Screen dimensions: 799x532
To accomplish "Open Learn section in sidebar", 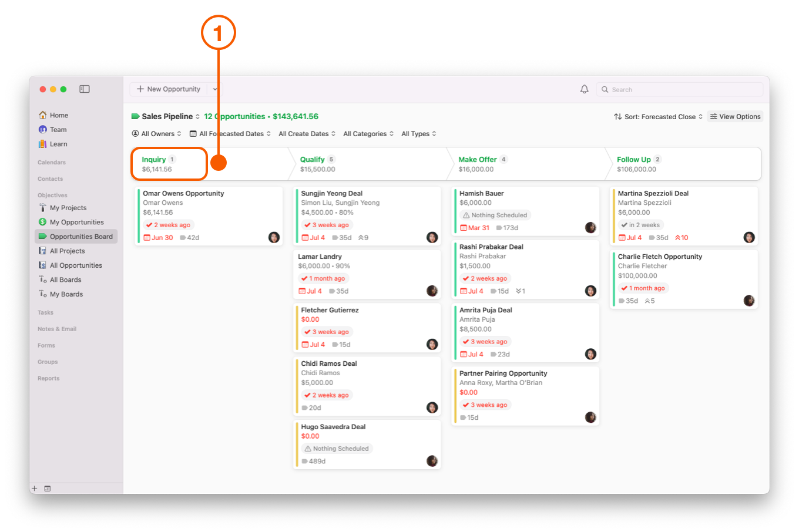I will click(x=58, y=144).
